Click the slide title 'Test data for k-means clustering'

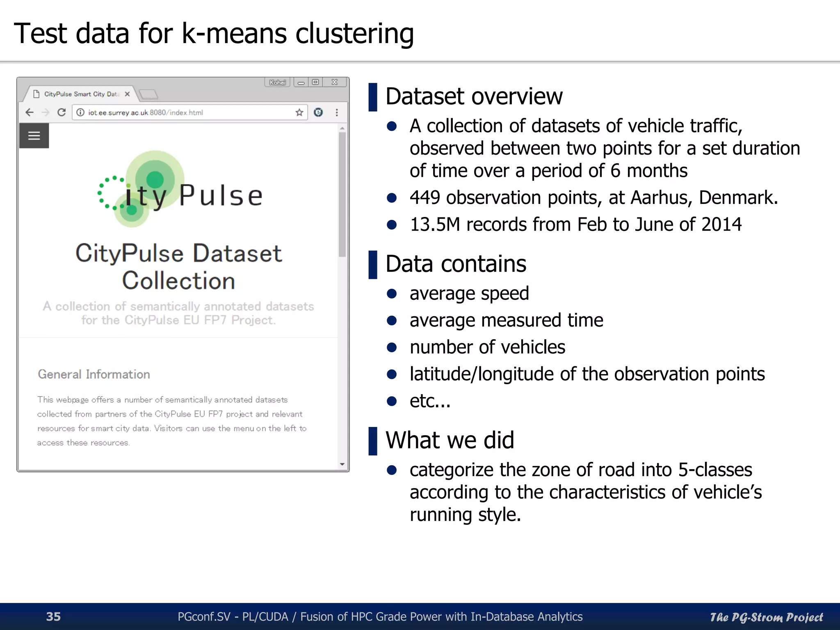pyautogui.click(x=214, y=33)
